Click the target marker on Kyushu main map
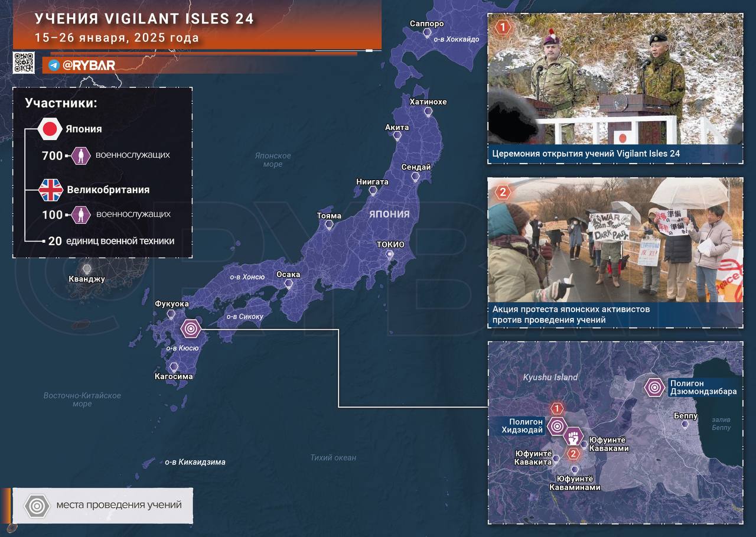Image resolution: width=756 pixels, height=537 pixels. pos(191,328)
